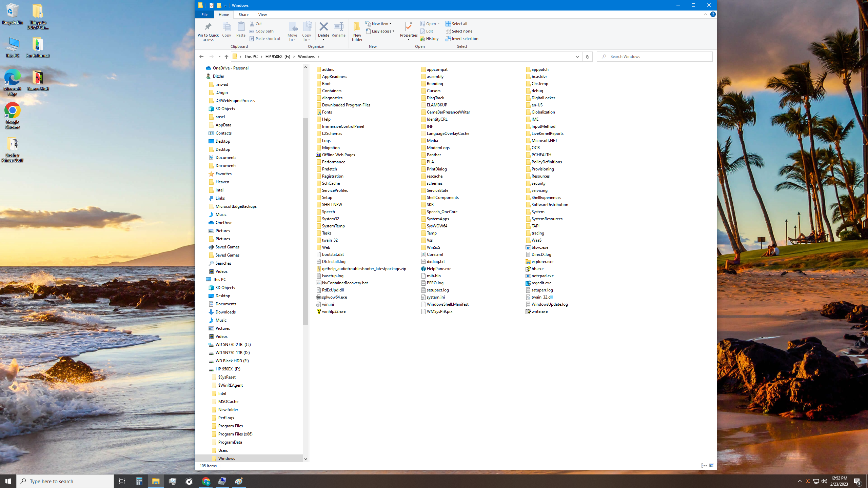
Task: Click the volume icon in system tray
Action: coord(824,481)
